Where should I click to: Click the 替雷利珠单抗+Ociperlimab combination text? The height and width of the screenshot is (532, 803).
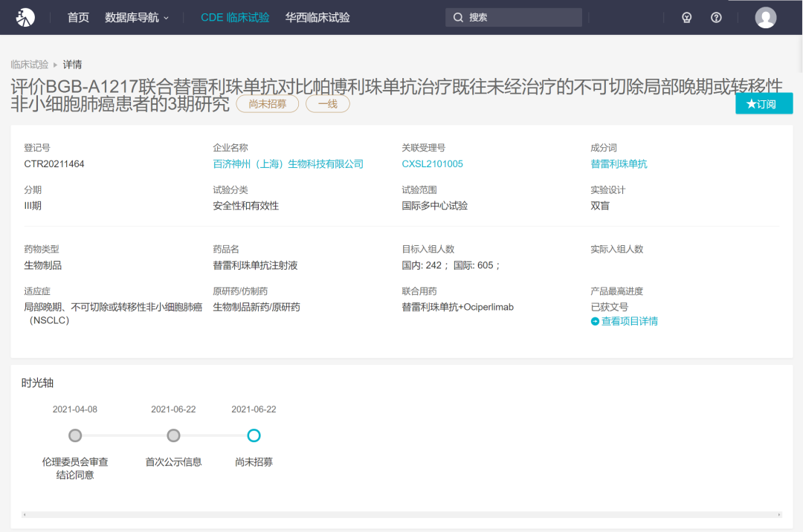click(458, 308)
